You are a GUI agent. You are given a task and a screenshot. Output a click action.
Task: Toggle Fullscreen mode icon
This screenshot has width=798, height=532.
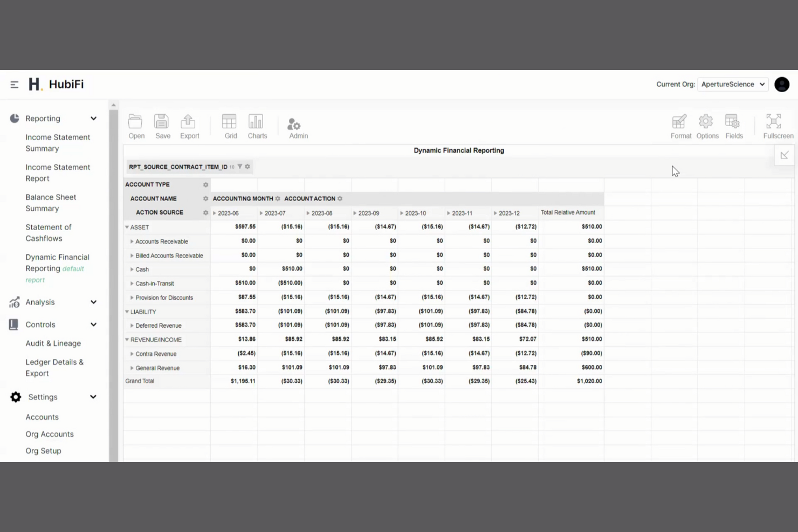(778, 127)
